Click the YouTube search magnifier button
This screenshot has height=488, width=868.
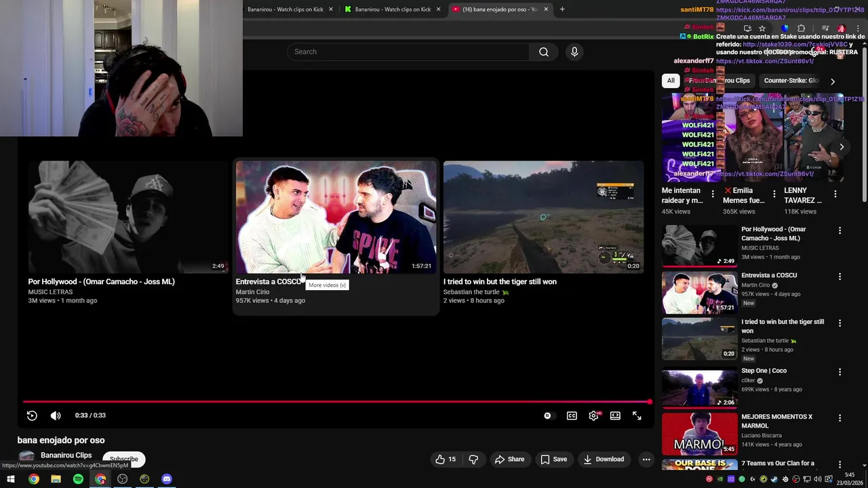pyautogui.click(x=544, y=52)
